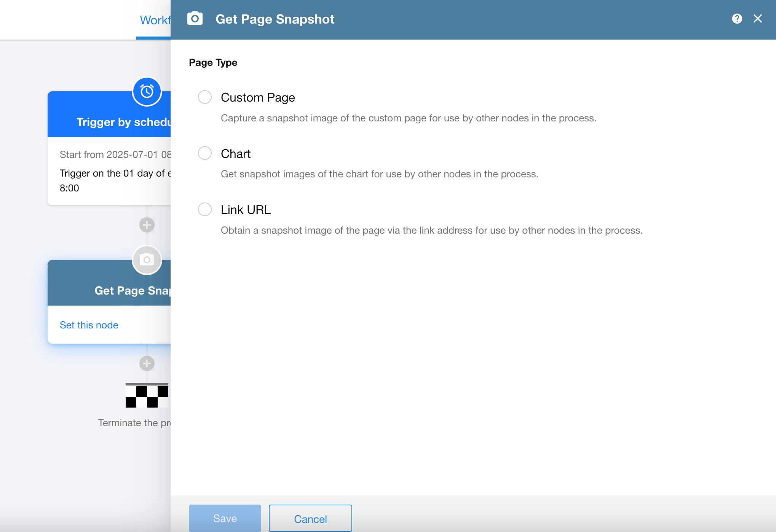Click the gray camera node icon
This screenshot has height=532, width=776.
(x=147, y=260)
